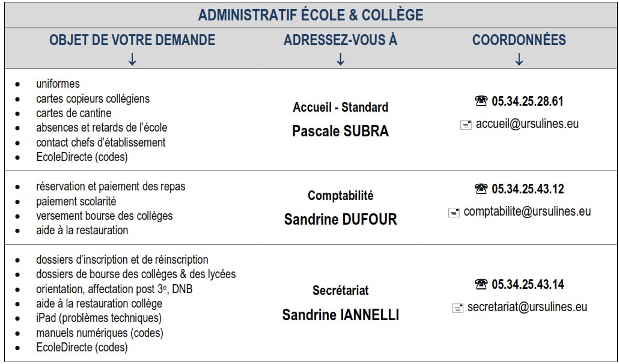Open the comptabilite@ursulines.eu email link
The height and width of the screenshot is (364, 619).
coord(527,212)
